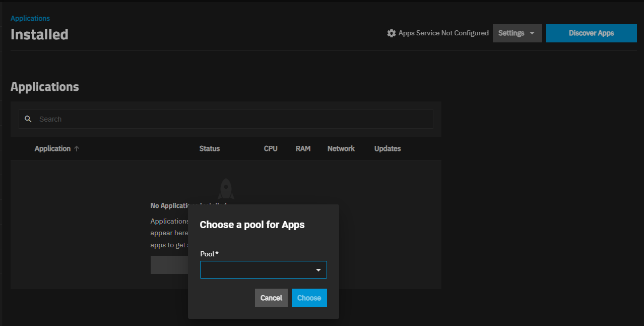Confirm with the Choose button

pyautogui.click(x=309, y=298)
